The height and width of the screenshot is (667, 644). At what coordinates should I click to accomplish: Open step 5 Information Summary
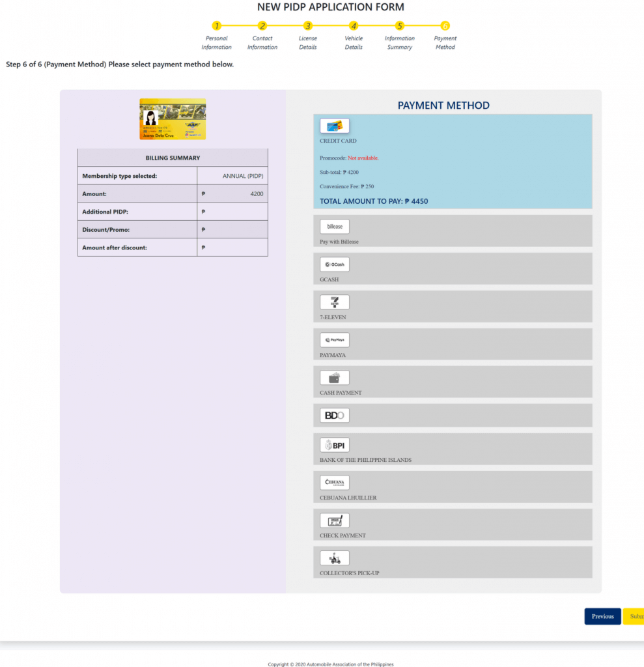coord(400,26)
